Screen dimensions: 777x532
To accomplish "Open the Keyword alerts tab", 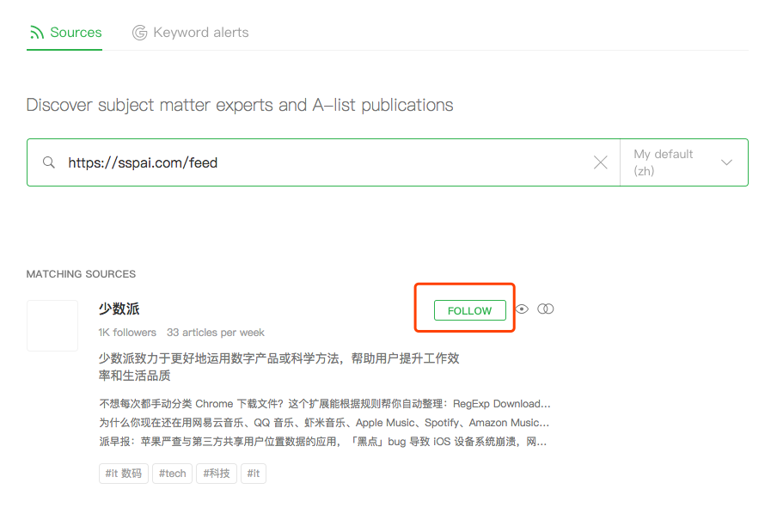I will [x=190, y=33].
